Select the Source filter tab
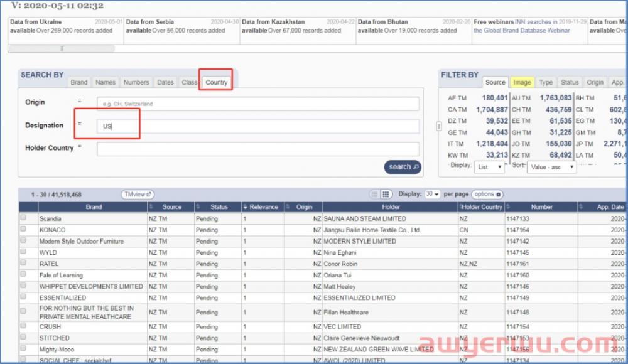 coord(495,82)
